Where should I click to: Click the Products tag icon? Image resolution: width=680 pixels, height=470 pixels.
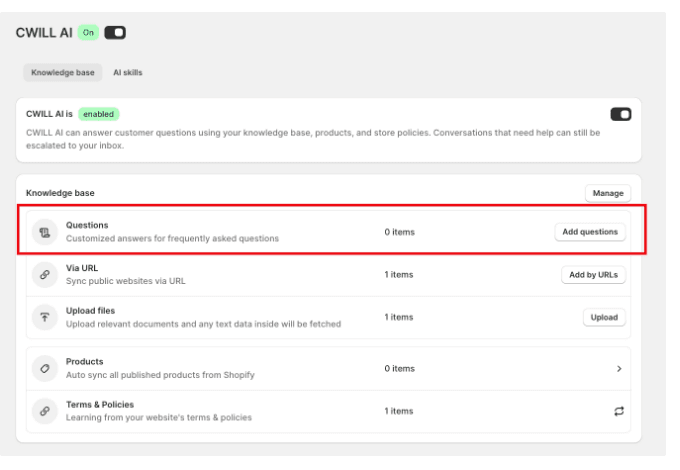45,369
